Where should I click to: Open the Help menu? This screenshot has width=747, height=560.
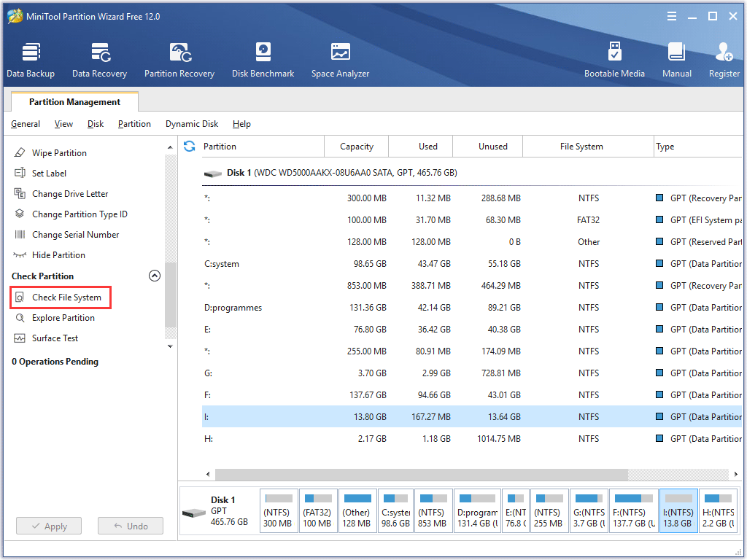pos(241,124)
